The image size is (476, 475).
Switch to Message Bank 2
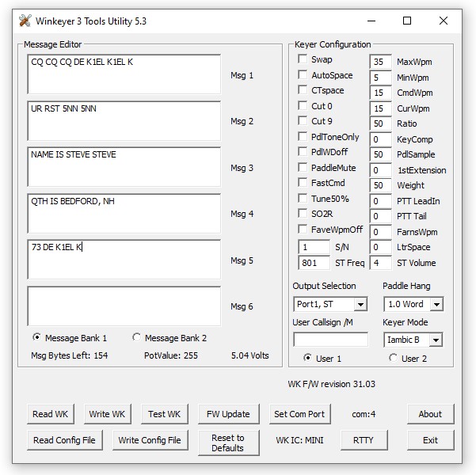[136, 337]
